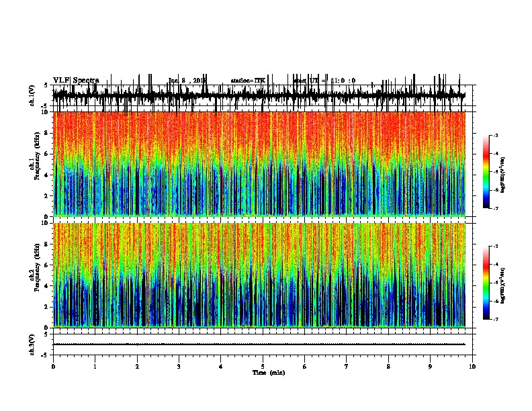This screenshot has width=532, height=411.
Task: Click the "1" minute tick on the time axis
Action: point(95,367)
